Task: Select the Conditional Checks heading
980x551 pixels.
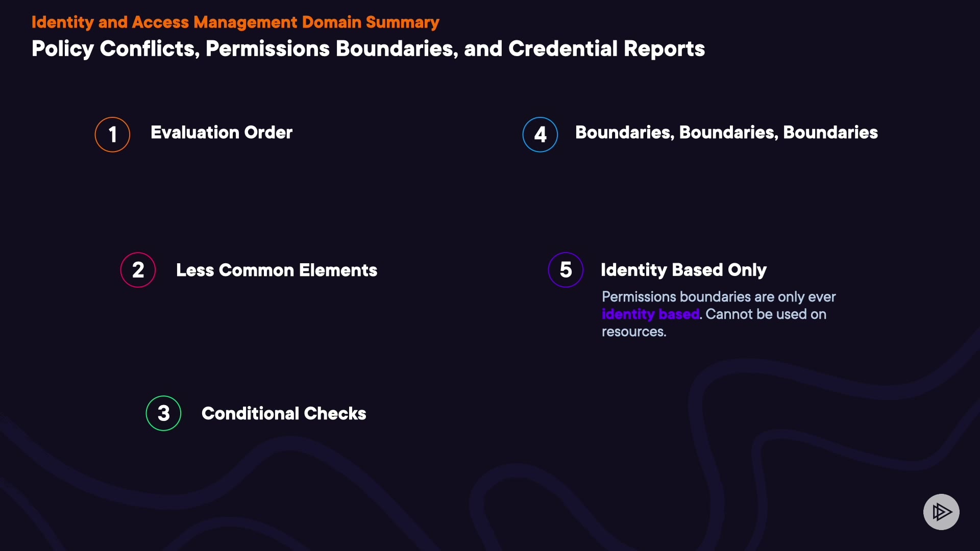Action: pyautogui.click(x=284, y=414)
